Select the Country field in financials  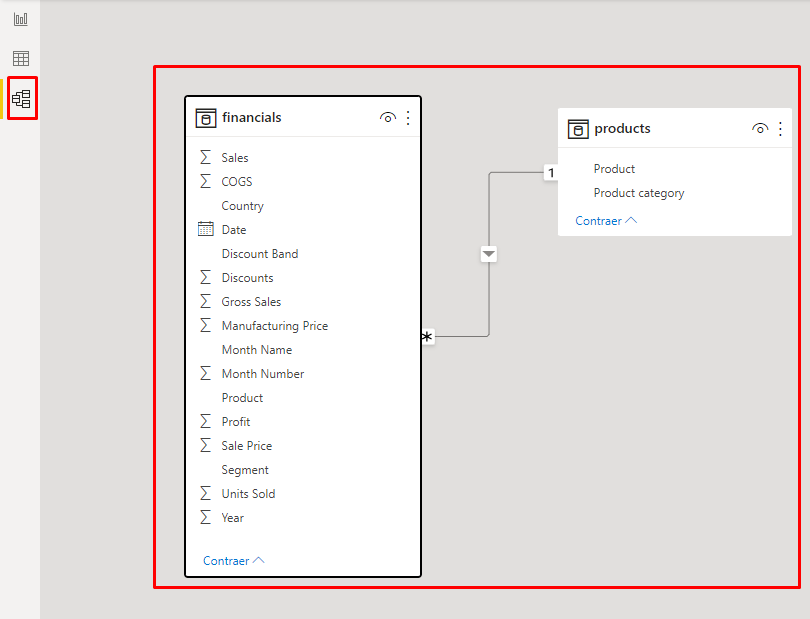coord(243,206)
